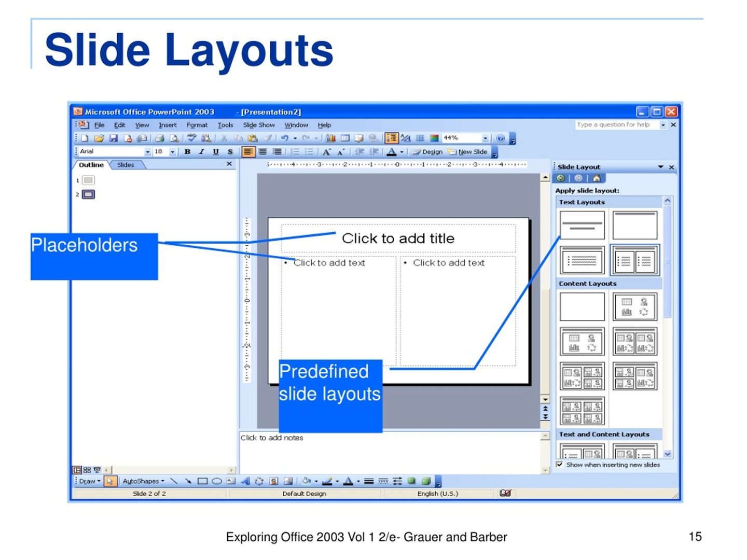Click the Design button
The height and width of the screenshot is (560, 747).
click(x=427, y=152)
